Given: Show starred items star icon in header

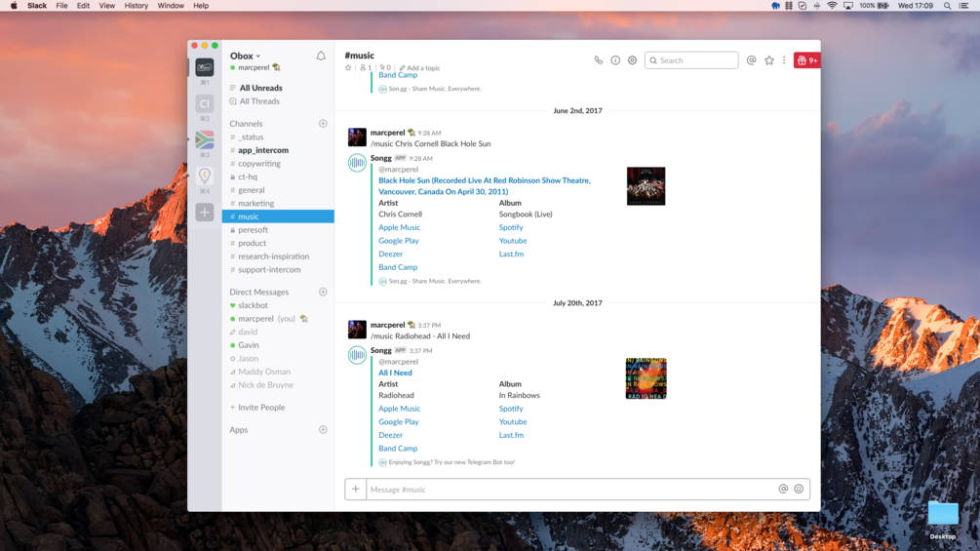Looking at the screenshot, I should [x=768, y=60].
